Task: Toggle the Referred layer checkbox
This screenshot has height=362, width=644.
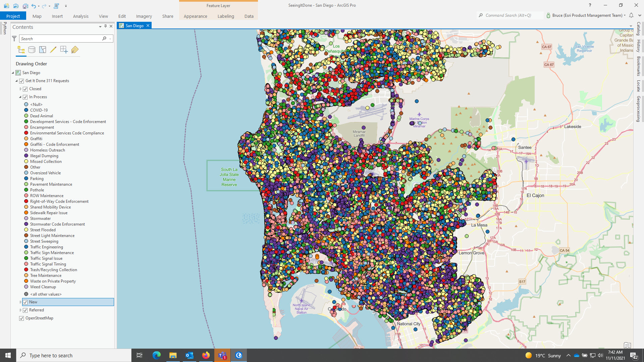Action: click(x=25, y=310)
